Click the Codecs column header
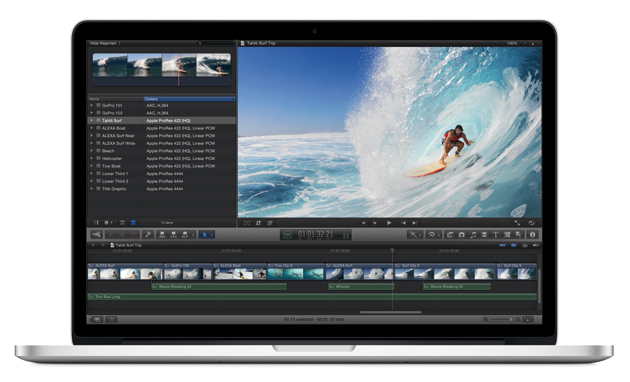Viewport: 630px width, 382px height. [189, 99]
